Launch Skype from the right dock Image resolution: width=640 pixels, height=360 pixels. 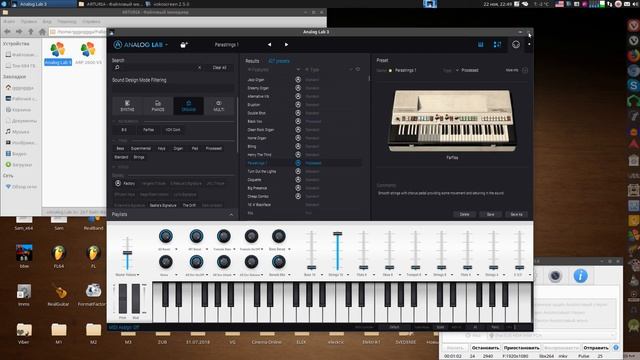click(x=633, y=85)
